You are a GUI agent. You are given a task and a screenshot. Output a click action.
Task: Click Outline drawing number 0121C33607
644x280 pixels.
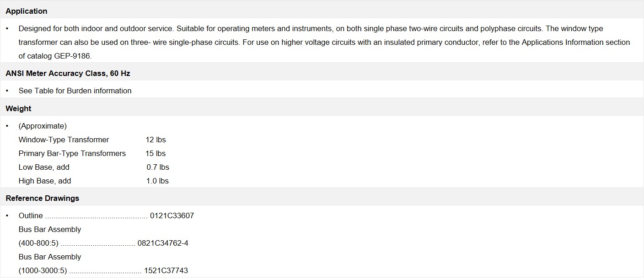pyautogui.click(x=172, y=215)
